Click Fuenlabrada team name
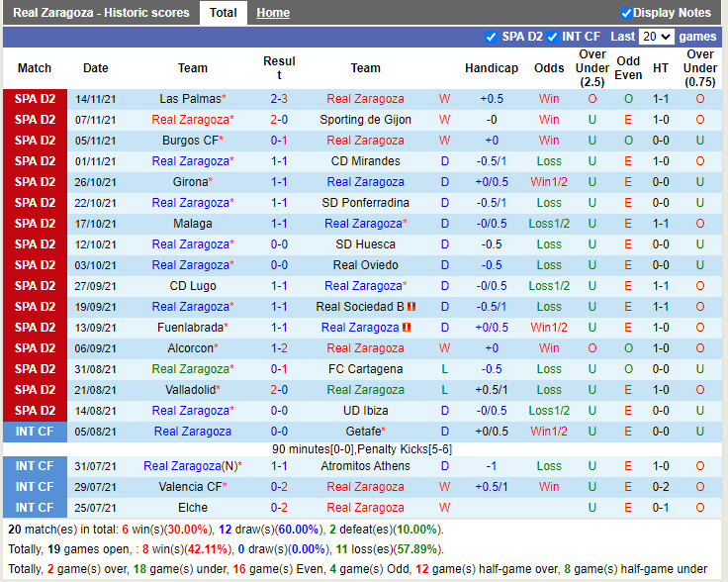728x582 pixels. click(192, 328)
